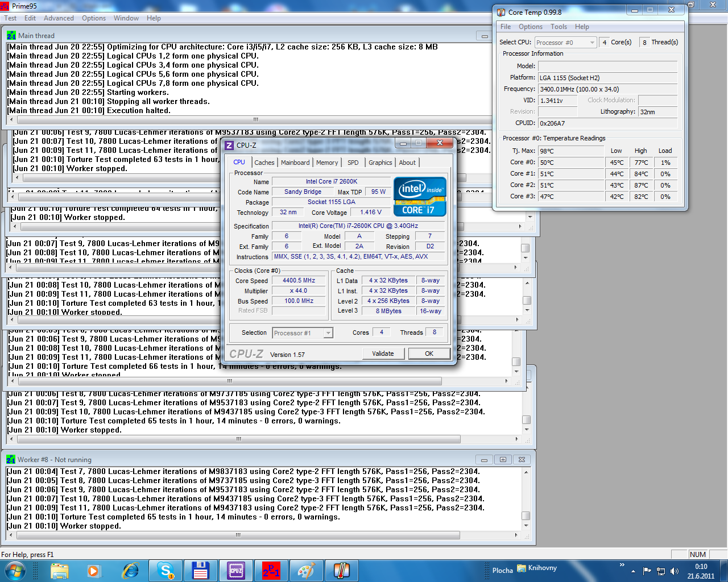Open the SPD tab in CPU-Z
The image size is (728, 582).
click(353, 163)
